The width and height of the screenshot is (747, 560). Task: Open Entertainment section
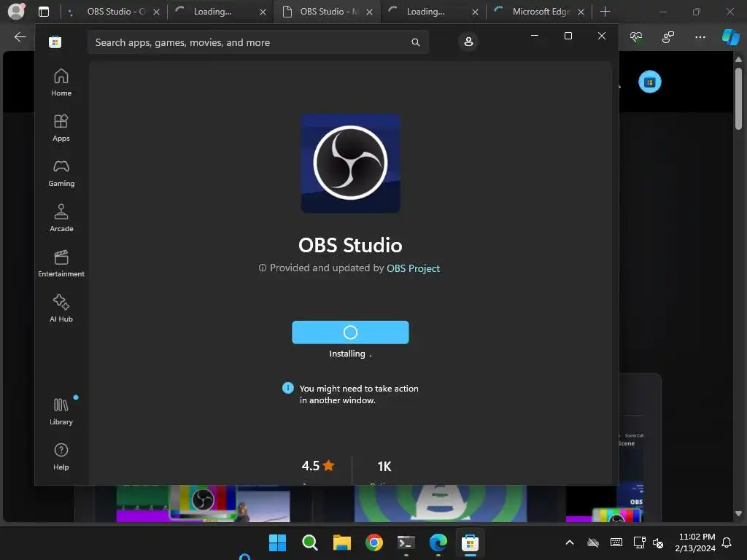pyautogui.click(x=61, y=263)
